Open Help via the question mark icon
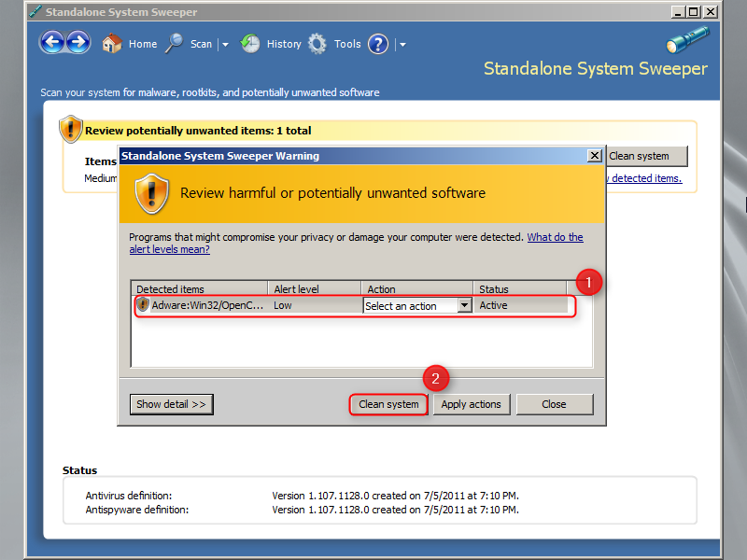 click(x=377, y=43)
